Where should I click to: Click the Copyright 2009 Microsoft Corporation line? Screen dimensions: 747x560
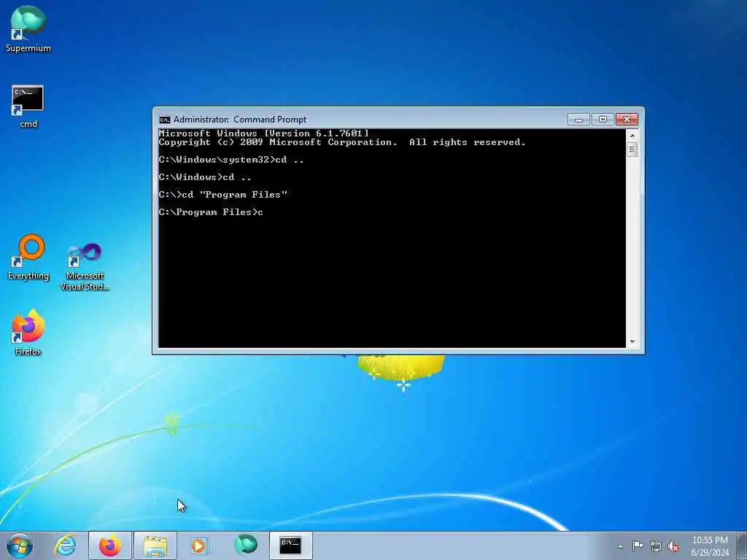click(x=342, y=142)
